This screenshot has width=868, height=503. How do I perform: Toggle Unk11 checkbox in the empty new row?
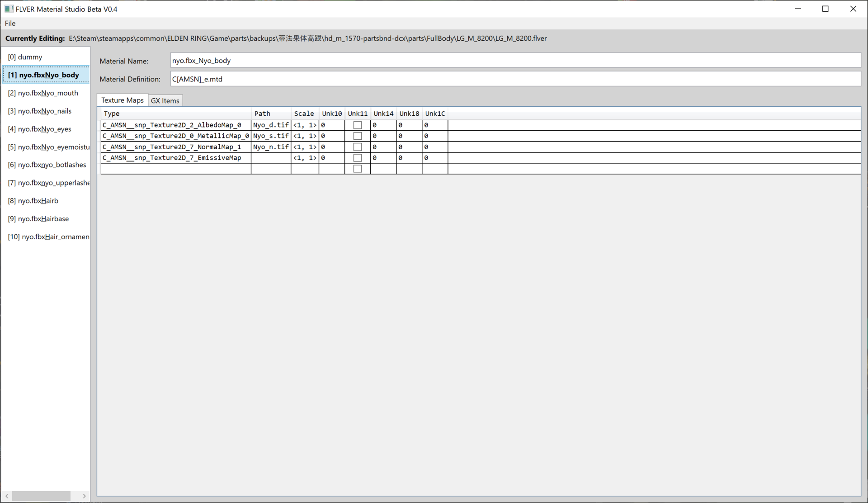click(x=358, y=169)
